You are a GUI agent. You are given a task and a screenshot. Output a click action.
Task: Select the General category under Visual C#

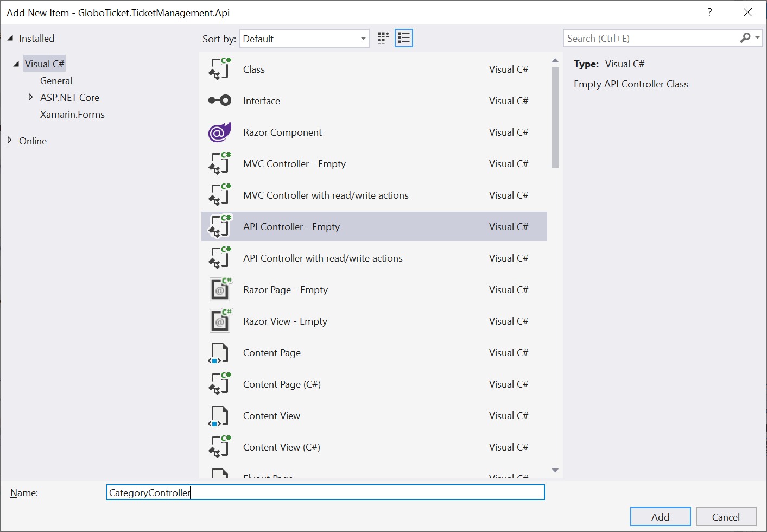point(56,80)
